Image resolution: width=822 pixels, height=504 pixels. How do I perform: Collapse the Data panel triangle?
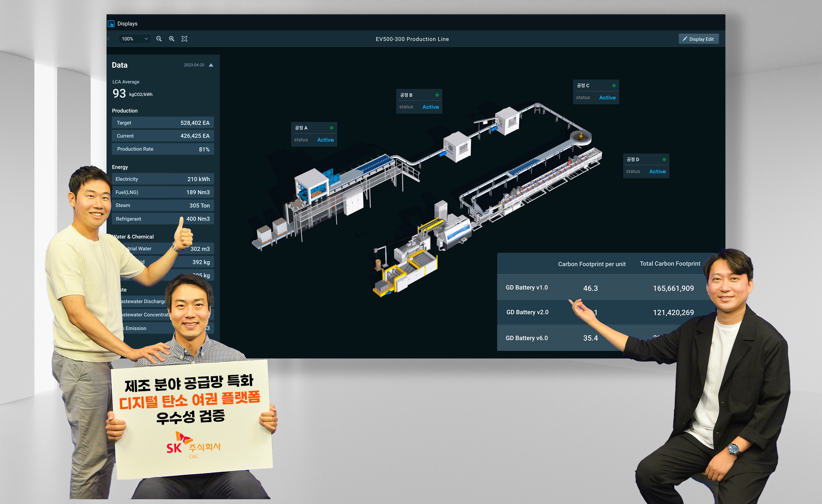click(211, 65)
